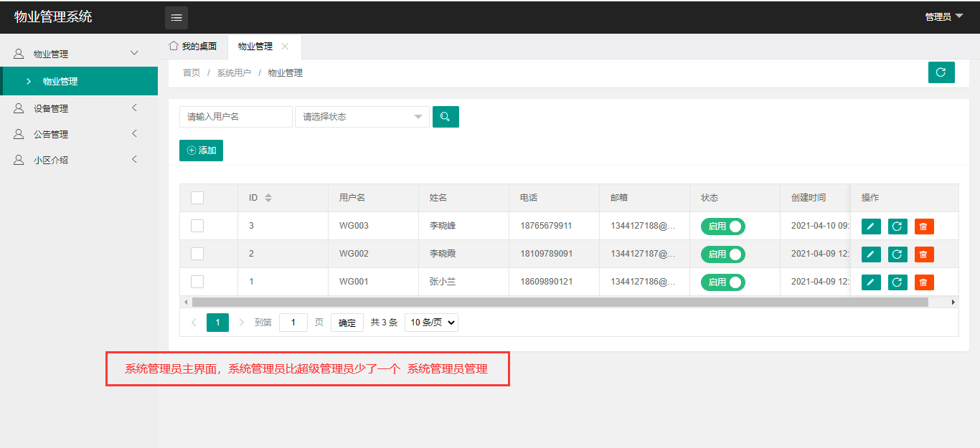Go to the next page arrow

[x=241, y=323]
